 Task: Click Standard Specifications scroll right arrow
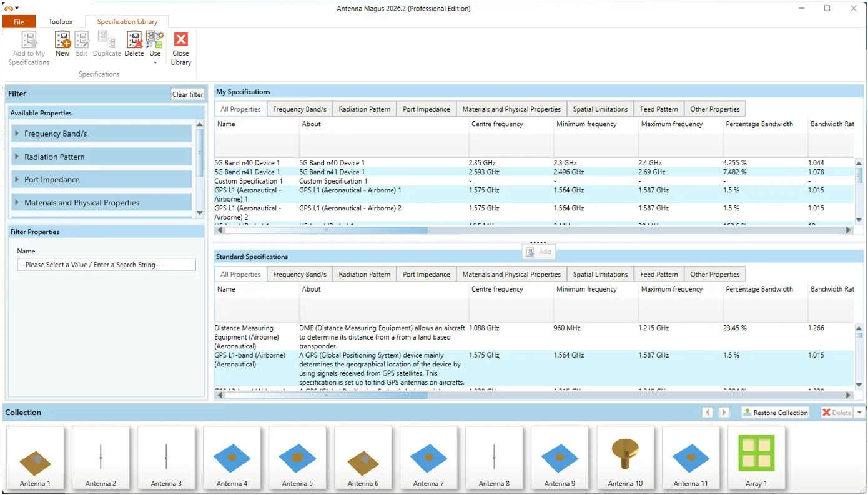[x=849, y=395]
